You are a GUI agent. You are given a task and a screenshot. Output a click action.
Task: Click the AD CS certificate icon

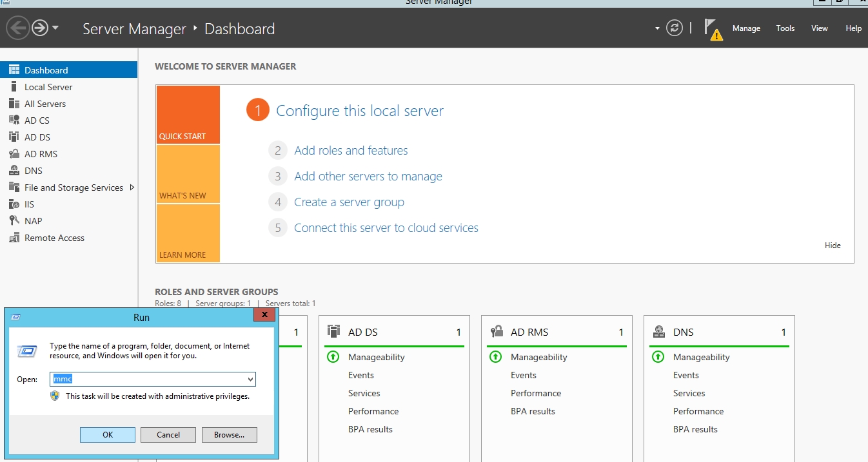coord(14,120)
